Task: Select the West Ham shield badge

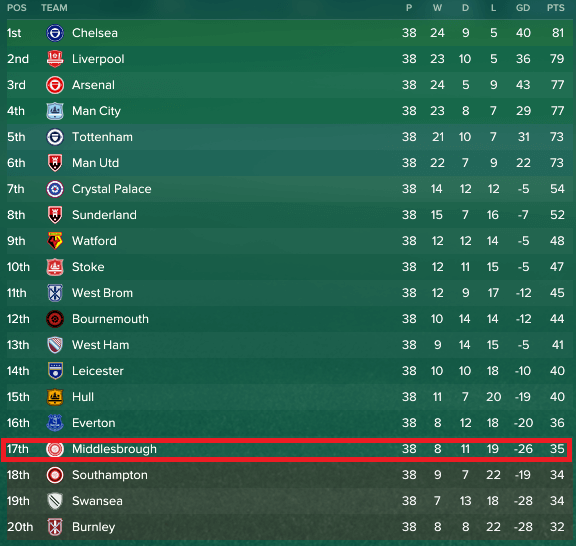Action: click(55, 345)
